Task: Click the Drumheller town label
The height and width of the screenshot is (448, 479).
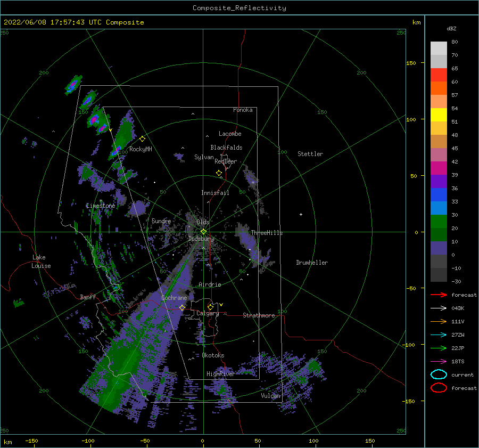Action: pos(312,263)
